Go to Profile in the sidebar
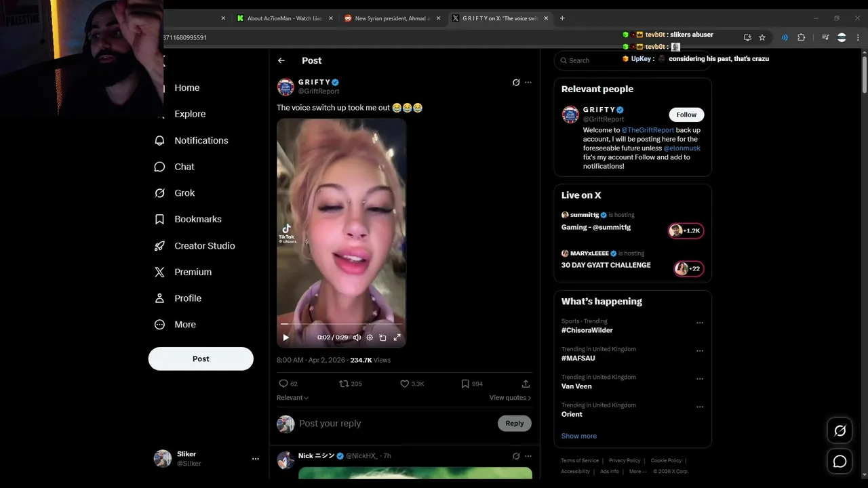Screen dimensions: 868x488 click(x=178, y=298)
